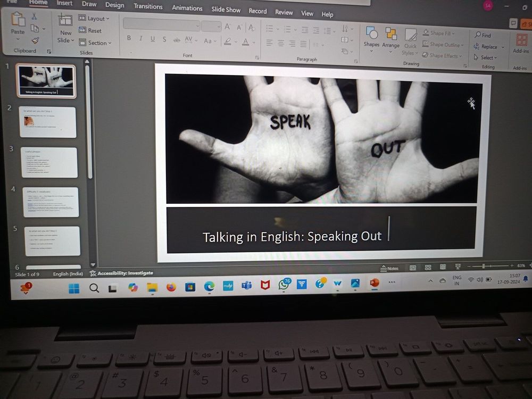532x399 pixels.
Task: Toggle Strikethrough formatting
Action: pyautogui.click(x=177, y=40)
